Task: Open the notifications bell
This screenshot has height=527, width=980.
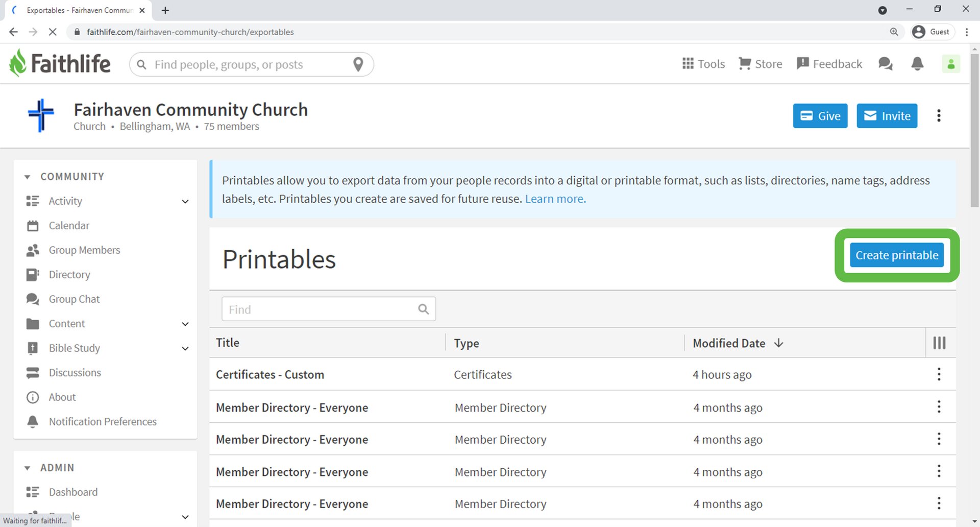Action: (917, 64)
